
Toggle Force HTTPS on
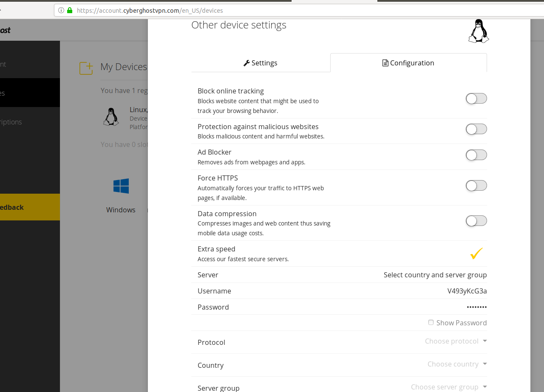coord(476,186)
